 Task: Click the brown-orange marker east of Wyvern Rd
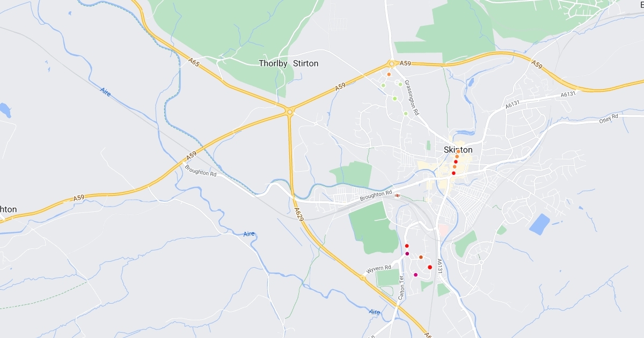(421, 257)
